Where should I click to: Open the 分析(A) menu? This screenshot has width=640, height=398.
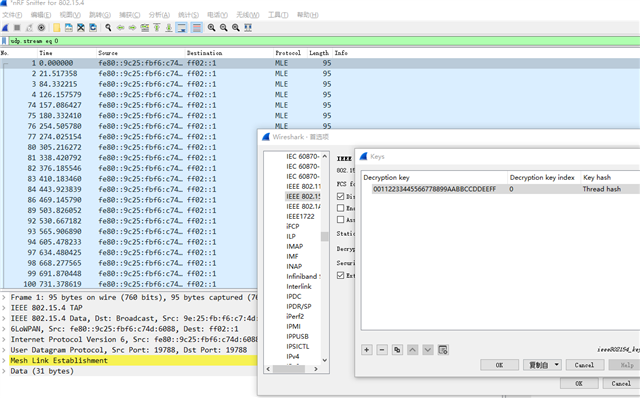click(x=159, y=15)
